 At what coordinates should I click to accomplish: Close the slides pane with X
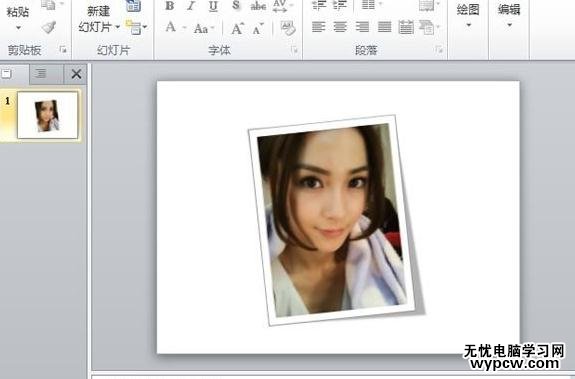76,74
